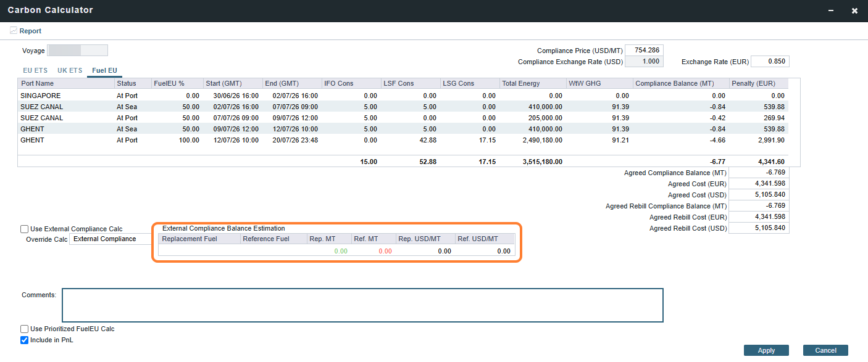Sort by the Penalty (EUR) column header
This screenshot has width=868, height=362.
pyautogui.click(x=759, y=83)
